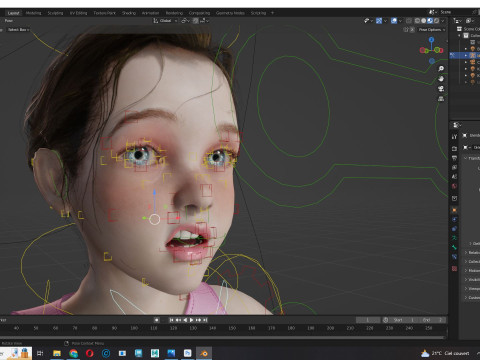Toggle viewport gizmos display
The image size is (480, 360).
click(x=379, y=21)
